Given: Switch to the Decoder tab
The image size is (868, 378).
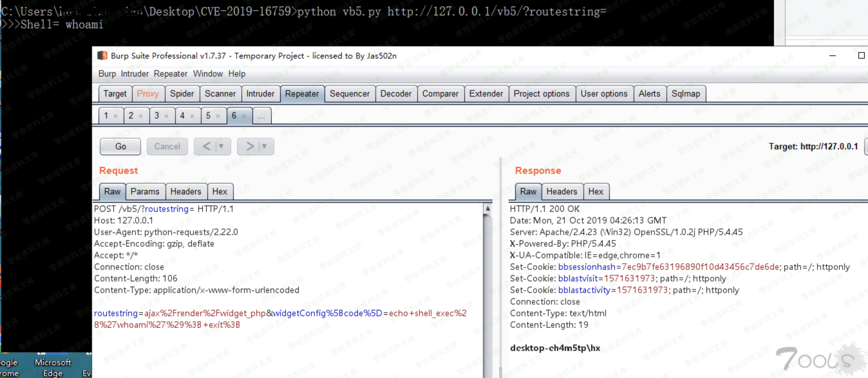Looking at the screenshot, I should pos(396,94).
